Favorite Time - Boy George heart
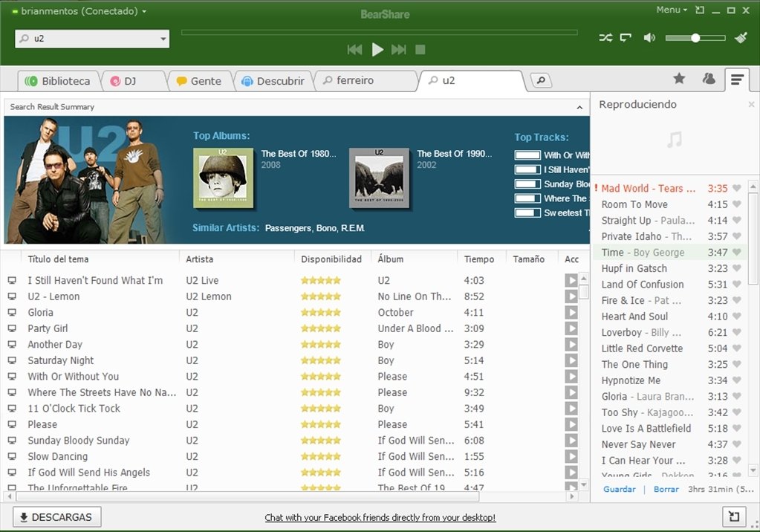Viewport: 760px width, 532px height. point(737,252)
